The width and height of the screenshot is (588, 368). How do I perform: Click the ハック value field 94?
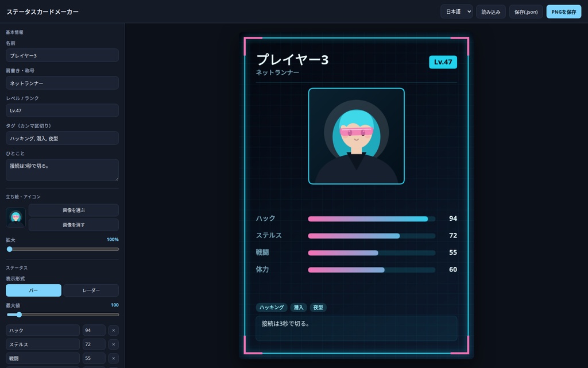tap(94, 331)
